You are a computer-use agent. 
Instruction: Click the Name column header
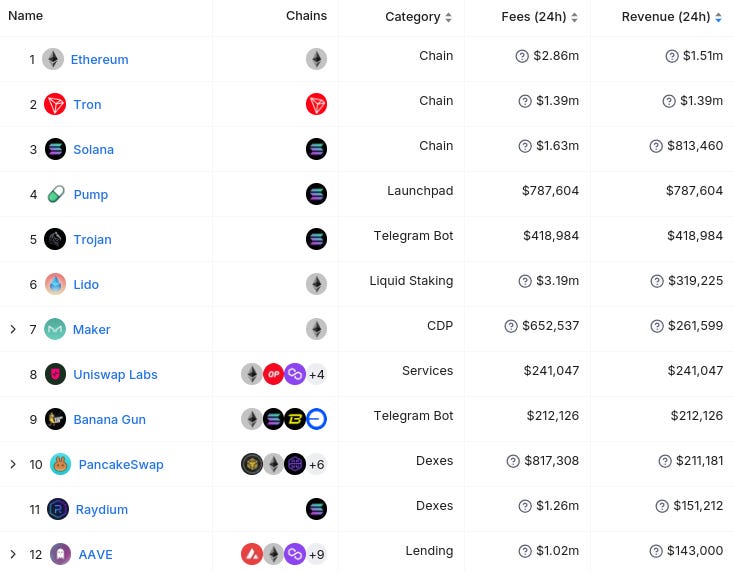(x=26, y=15)
